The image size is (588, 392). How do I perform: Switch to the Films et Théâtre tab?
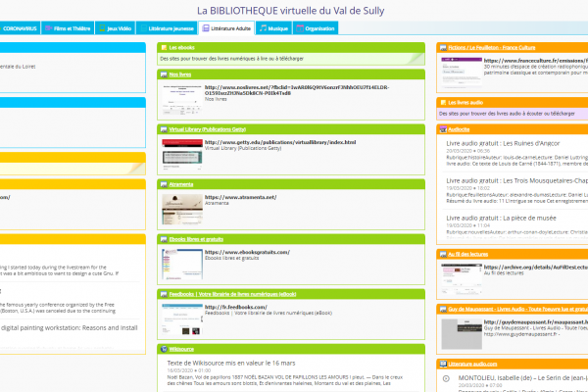[68, 28]
